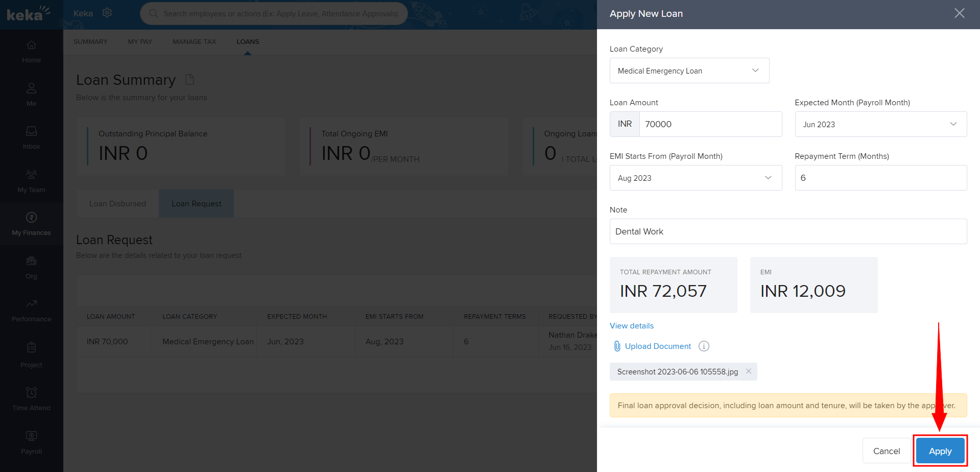The width and height of the screenshot is (980, 472).
Task: Open the Expected Month dropdown
Action: [x=880, y=124]
